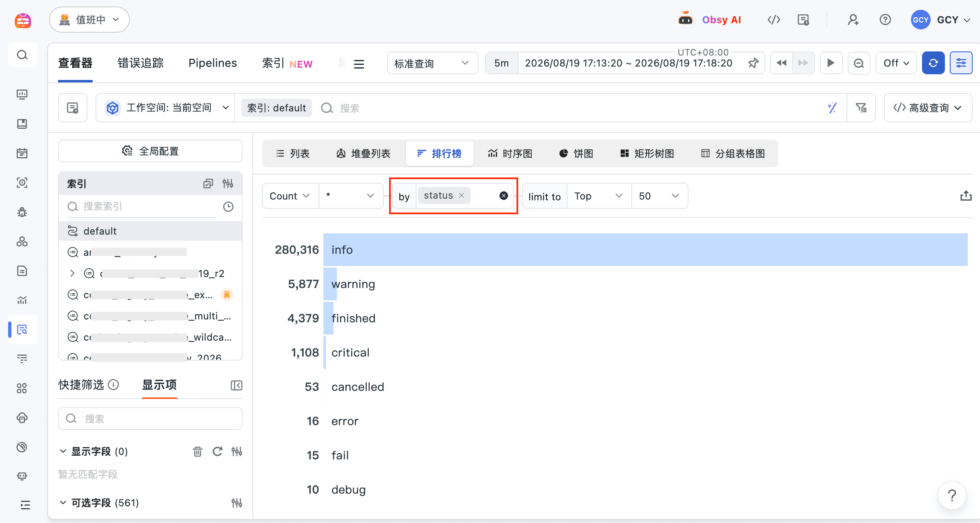Click the orange bookmark badge on index
Viewport: 980px width, 523px height.
click(227, 295)
